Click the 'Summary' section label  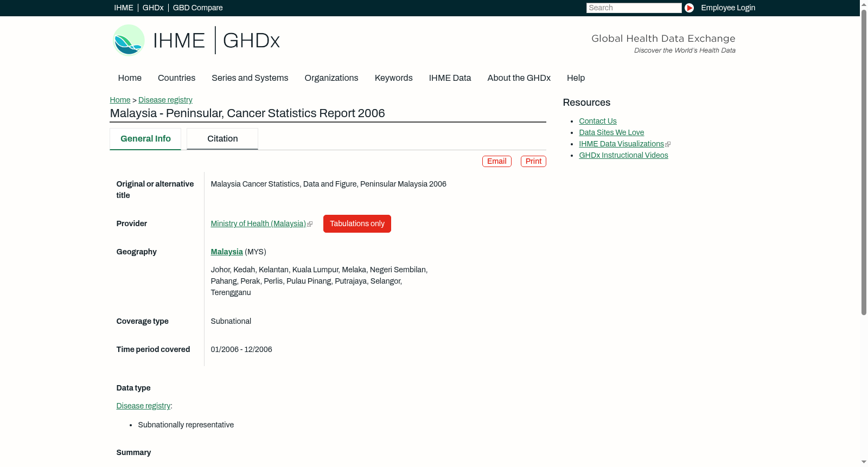click(133, 452)
